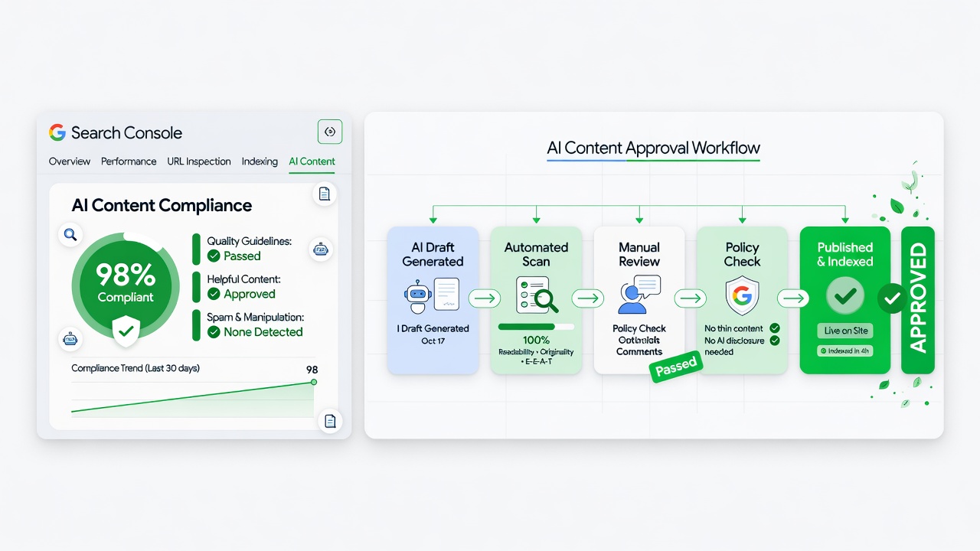Open the AI Draft Generated step card
This screenshot has height=551, width=980.
[x=433, y=300]
